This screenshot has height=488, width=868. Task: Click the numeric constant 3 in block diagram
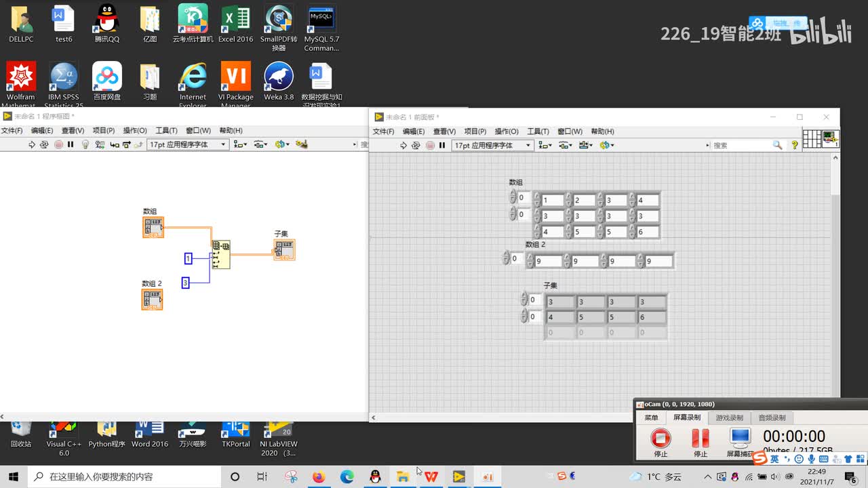(x=185, y=283)
